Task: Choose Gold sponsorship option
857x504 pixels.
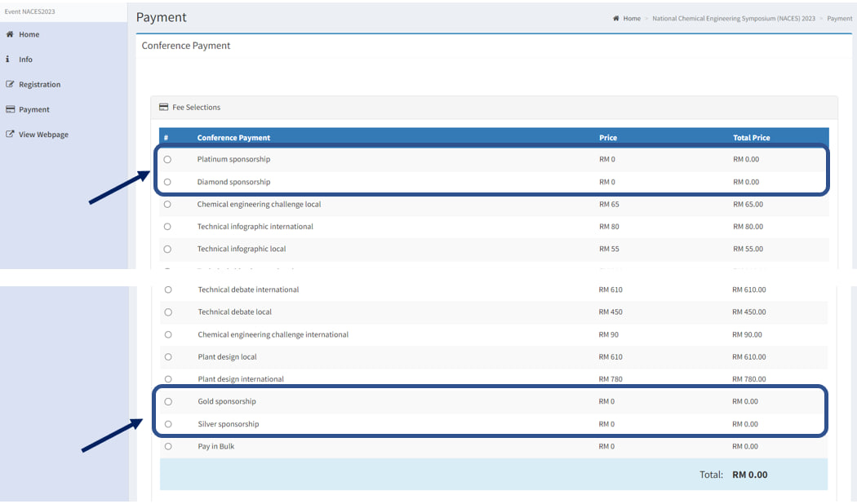Action: click(x=168, y=401)
